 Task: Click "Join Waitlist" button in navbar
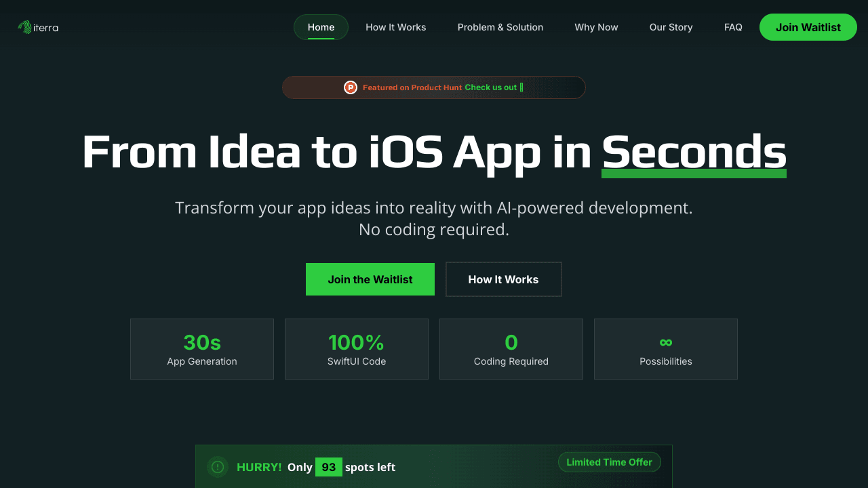[808, 27]
